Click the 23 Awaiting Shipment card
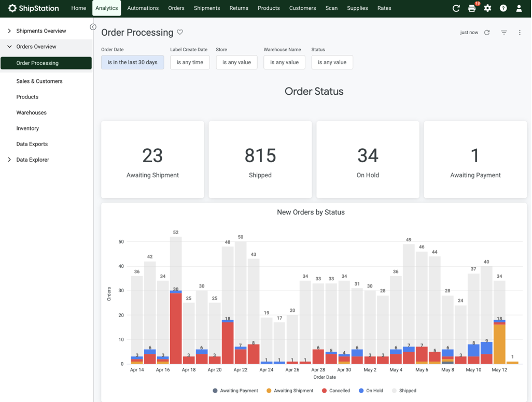The image size is (532, 402). [152, 160]
